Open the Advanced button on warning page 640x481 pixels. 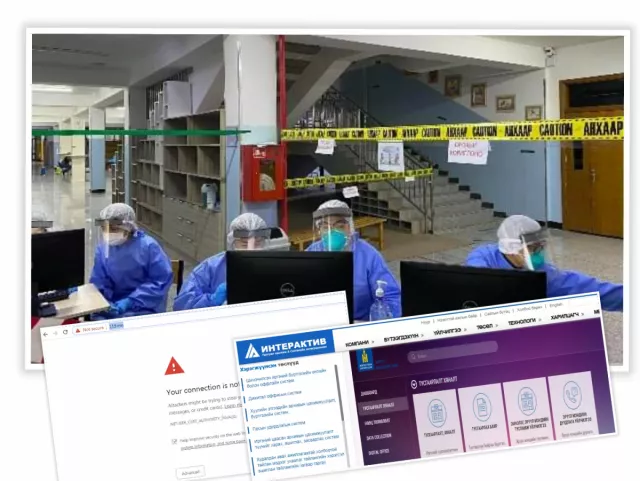[x=191, y=472]
